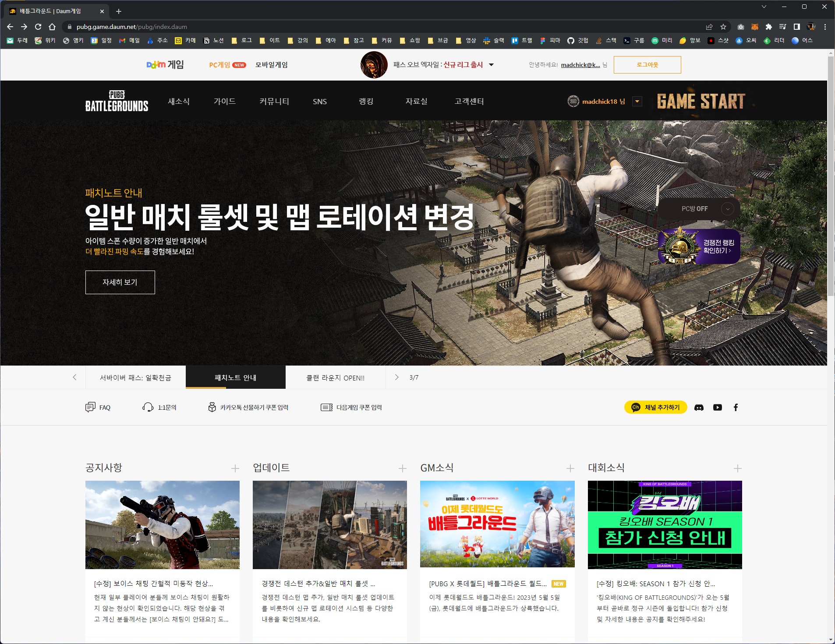835x644 pixels.
Task: Click 채널 추가하기 button
Action: [656, 408]
